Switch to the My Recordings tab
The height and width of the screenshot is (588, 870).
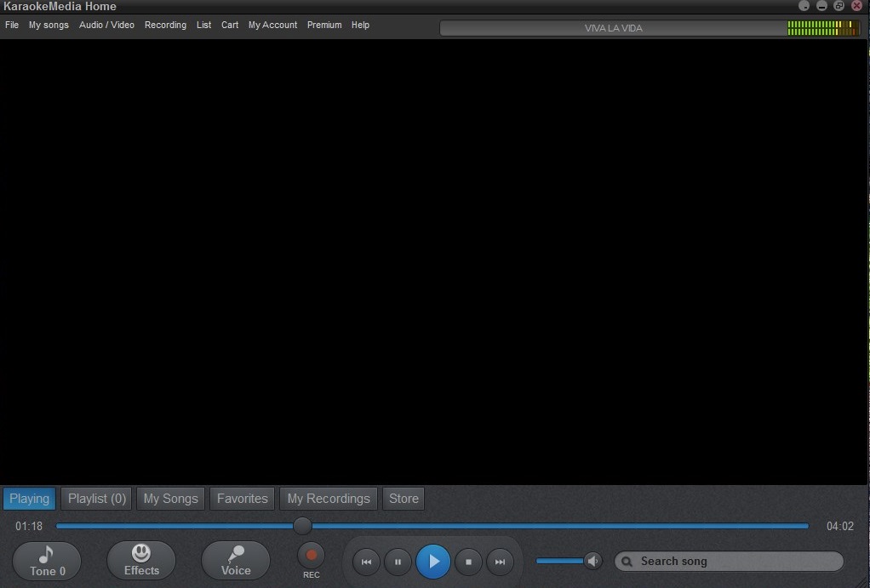[328, 499]
